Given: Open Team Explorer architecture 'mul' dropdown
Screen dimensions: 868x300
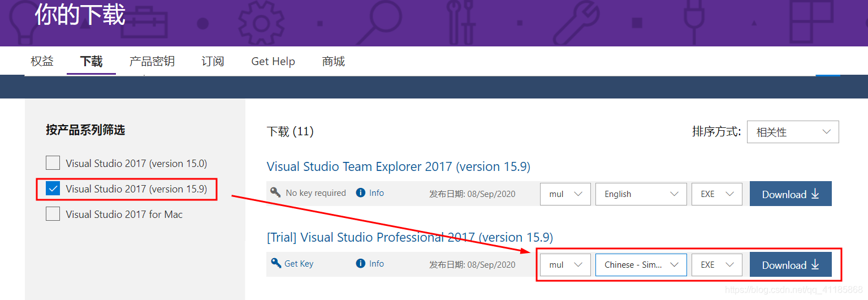Looking at the screenshot, I should (565, 194).
